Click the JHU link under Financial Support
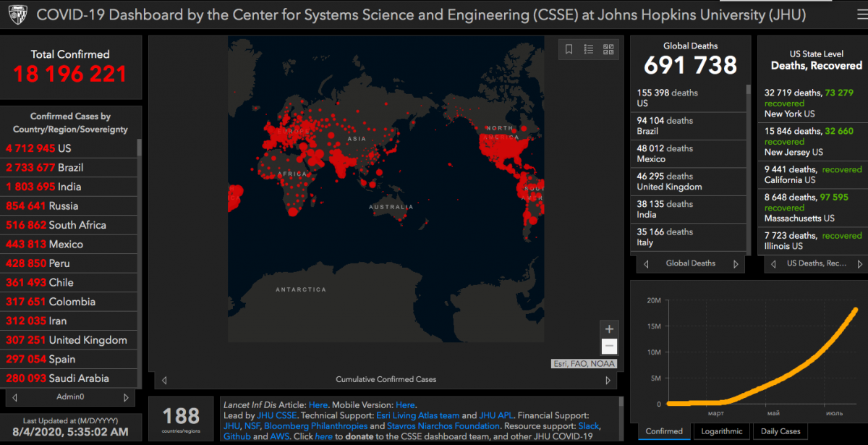This screenshot has width=868, height=445. 231,426
